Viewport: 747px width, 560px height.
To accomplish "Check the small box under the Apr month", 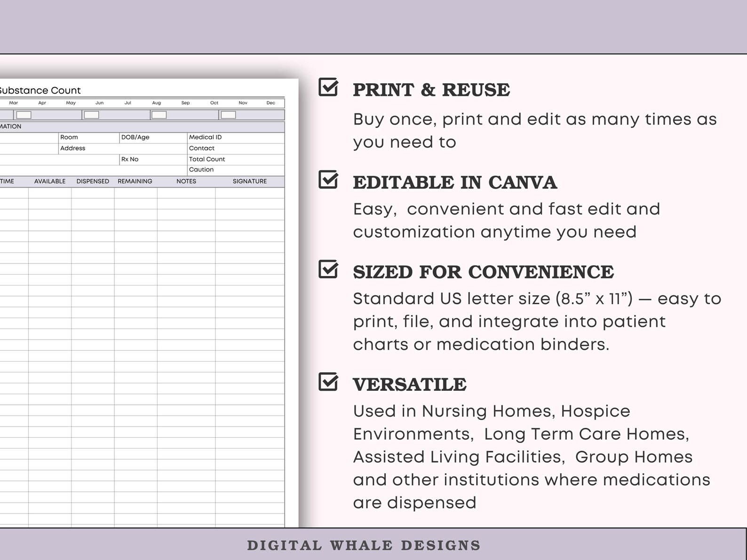I will 24,115.
